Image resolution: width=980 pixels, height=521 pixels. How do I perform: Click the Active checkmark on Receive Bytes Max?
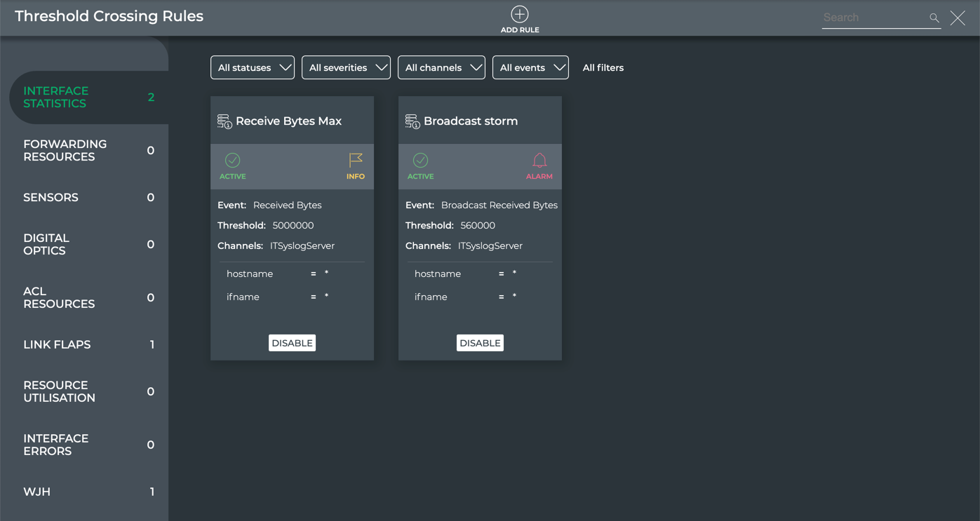pyautogui.click(x=232, y=161)
